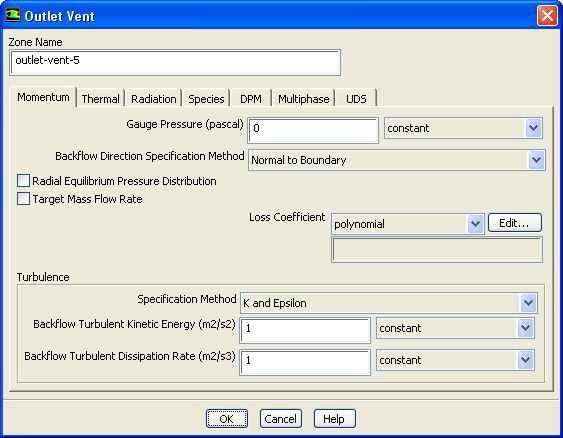The height and width of the screenshot is (438, 563).
Task: Close the Outlet Vent dialog
Action: [x=547, y=16]
